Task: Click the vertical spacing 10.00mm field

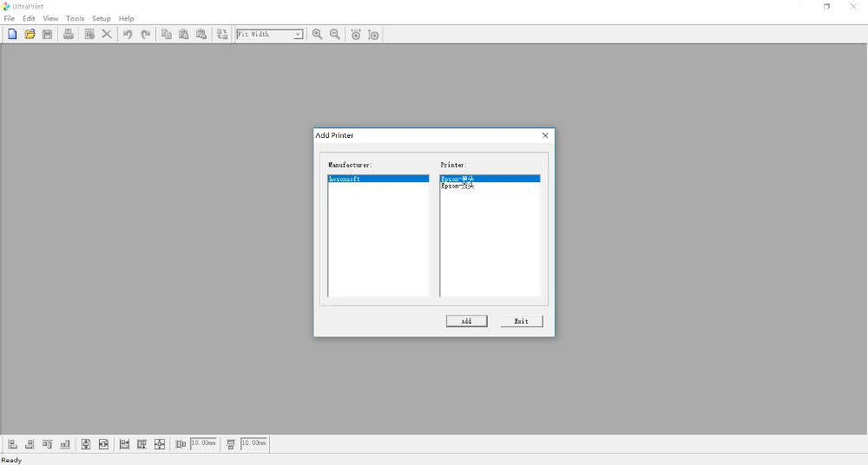Action: (x=253, y=443)
